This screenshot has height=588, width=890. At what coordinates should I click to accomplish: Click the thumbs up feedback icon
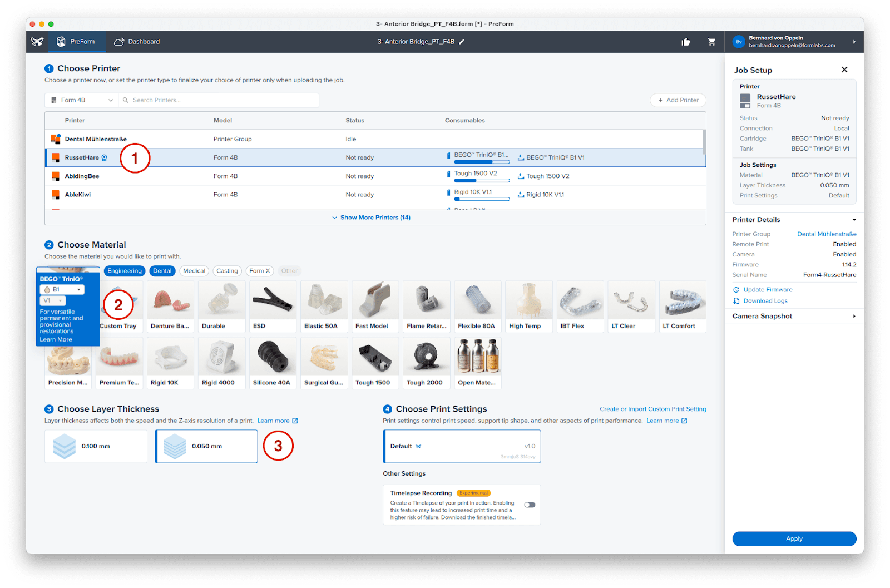[x=685, y=42]
